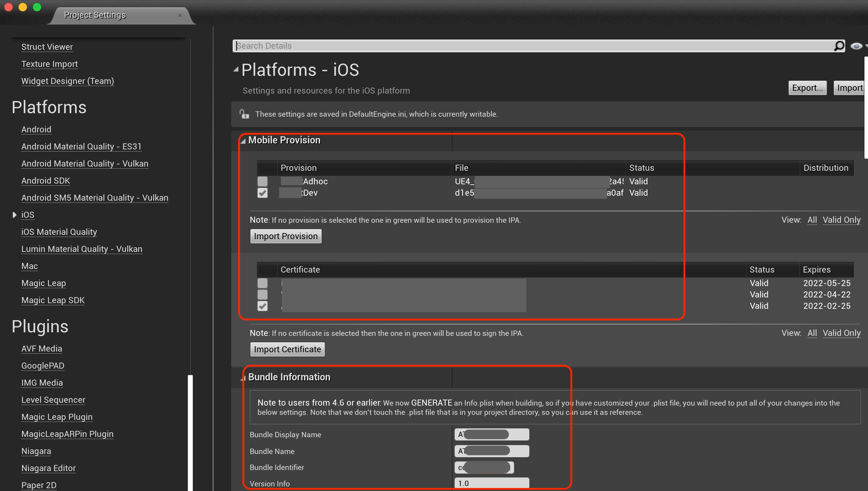
Task: Expand the iOS tree arrow in sidebar
Action: [15, 215]
